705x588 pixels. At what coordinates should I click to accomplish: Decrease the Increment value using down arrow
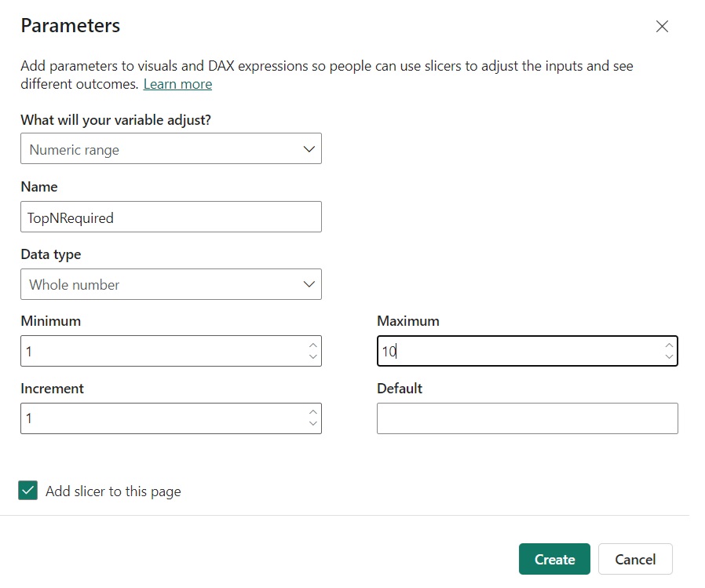pos(313,424)
